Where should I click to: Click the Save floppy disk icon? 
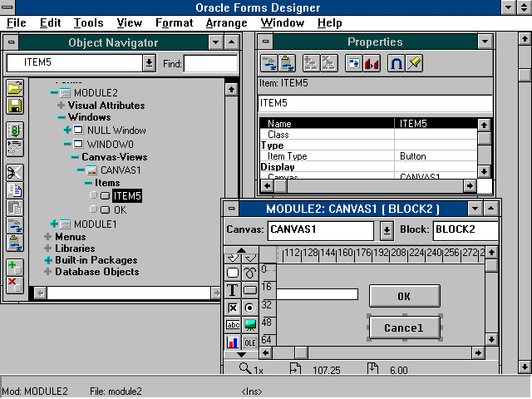coord(14,105)
